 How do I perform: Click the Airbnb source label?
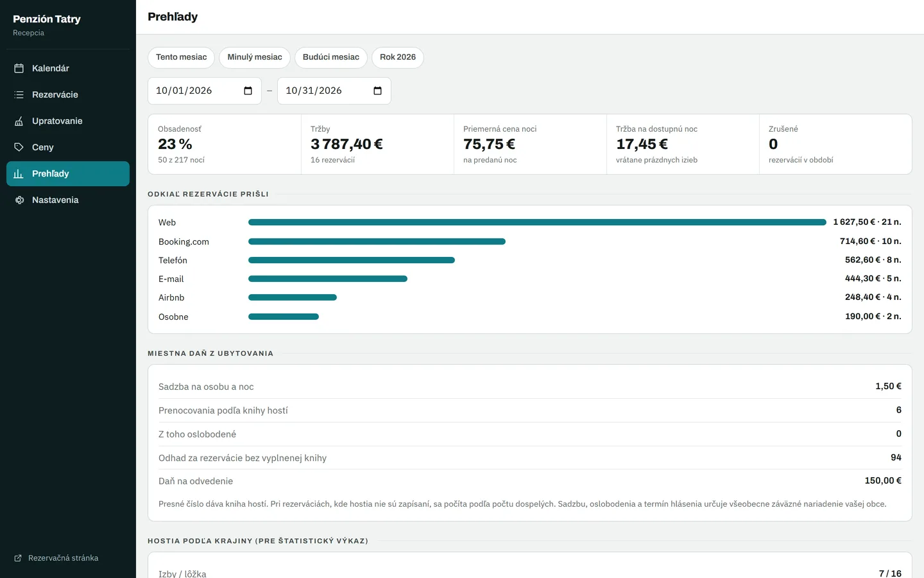click(x=171, y=297)
